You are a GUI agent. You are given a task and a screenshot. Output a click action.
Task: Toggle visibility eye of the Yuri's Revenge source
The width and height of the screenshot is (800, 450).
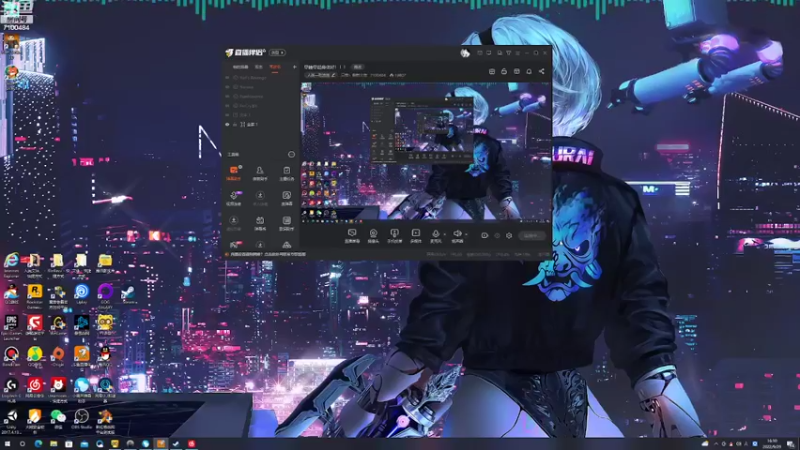(228, 78)
